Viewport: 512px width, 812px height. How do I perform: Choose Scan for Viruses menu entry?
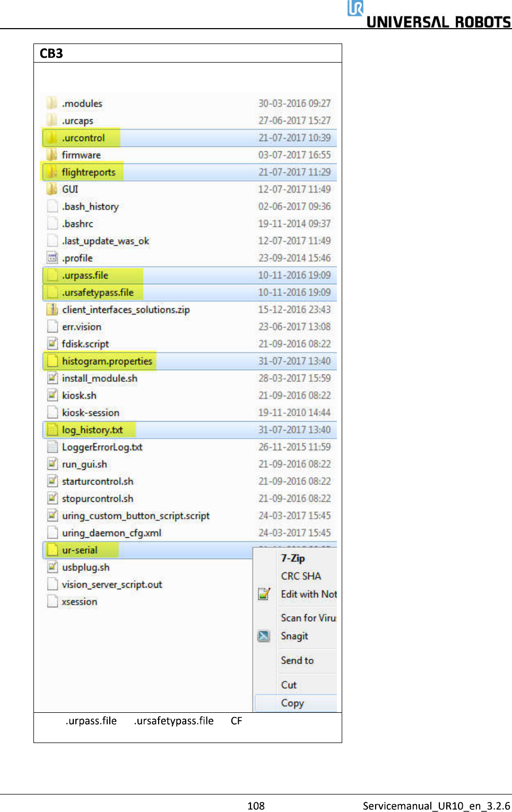(x=308, y=618)
